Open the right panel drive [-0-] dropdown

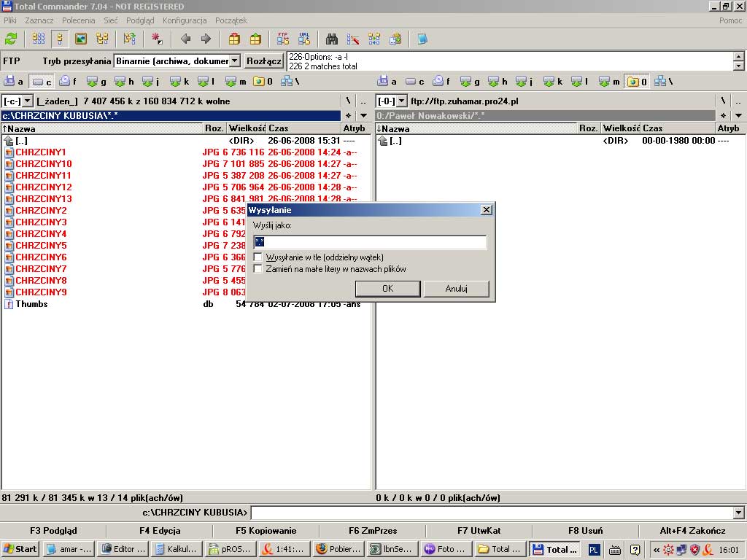[x=401, y=101]
